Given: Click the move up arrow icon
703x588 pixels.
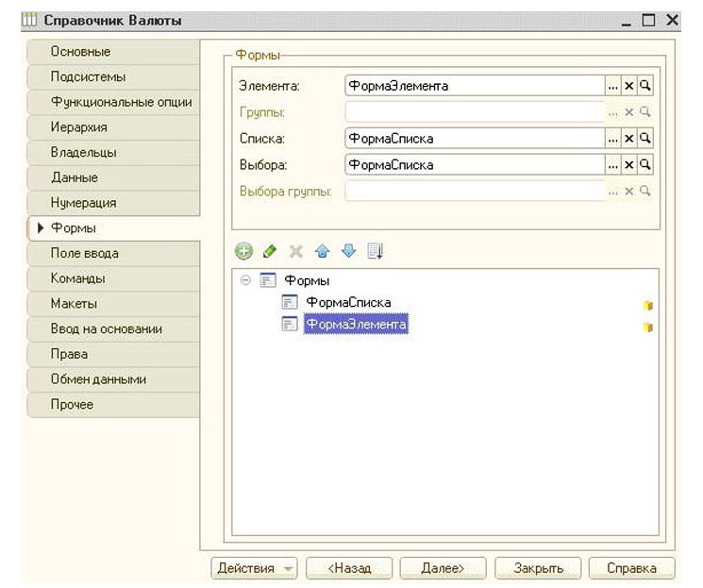Looking at the screenshot, I should click(x=322, y=252).
